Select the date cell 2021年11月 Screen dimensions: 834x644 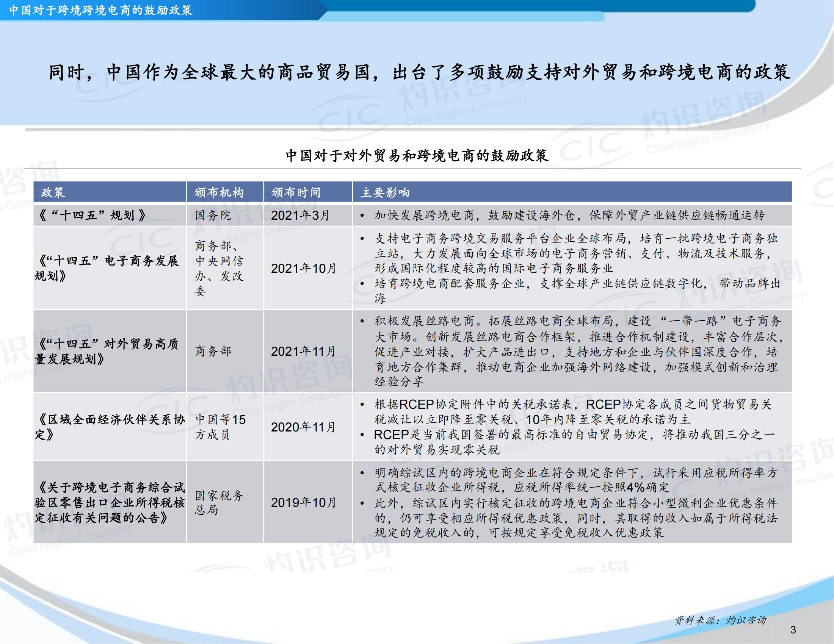tap(308, 351)
